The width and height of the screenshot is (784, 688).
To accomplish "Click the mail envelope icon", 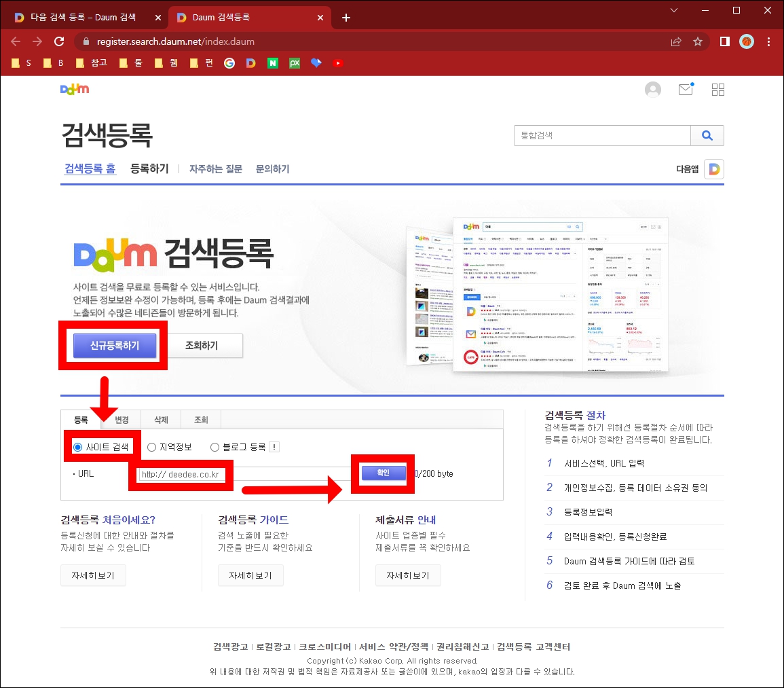I will (686, 90).
